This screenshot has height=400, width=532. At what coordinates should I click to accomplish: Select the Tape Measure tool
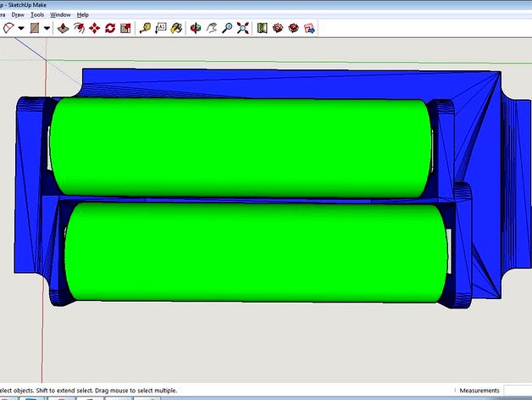[146, 28]
